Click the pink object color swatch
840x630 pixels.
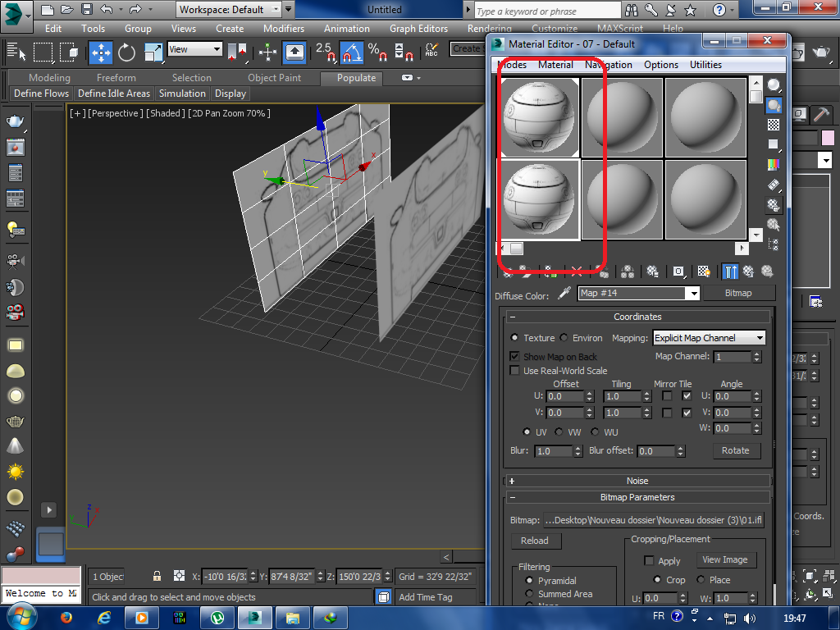click(x=828, y=138)
